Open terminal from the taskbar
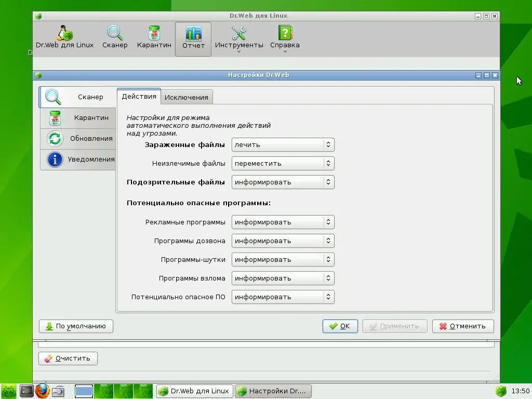The width and height of the screenshot is (532, 399). [x=26, y=391]
